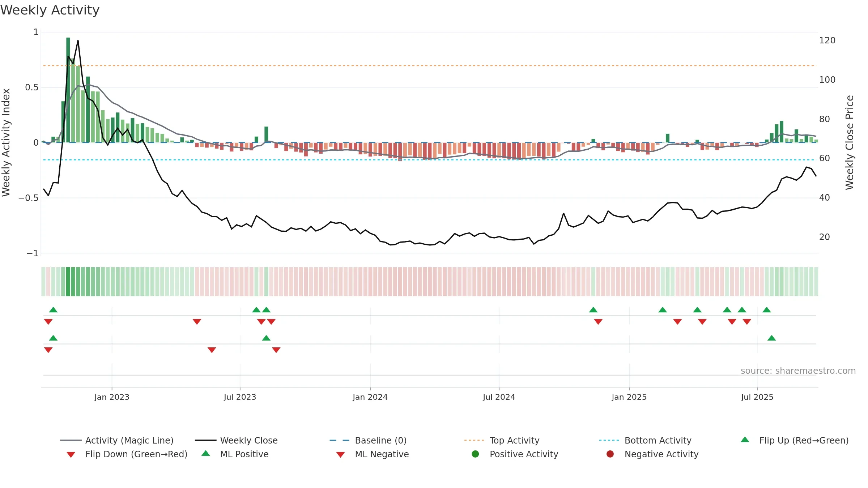This screenshot has height=488, width=868.
Task: Click the weekly close price peak point
Action: click(78, 41)
